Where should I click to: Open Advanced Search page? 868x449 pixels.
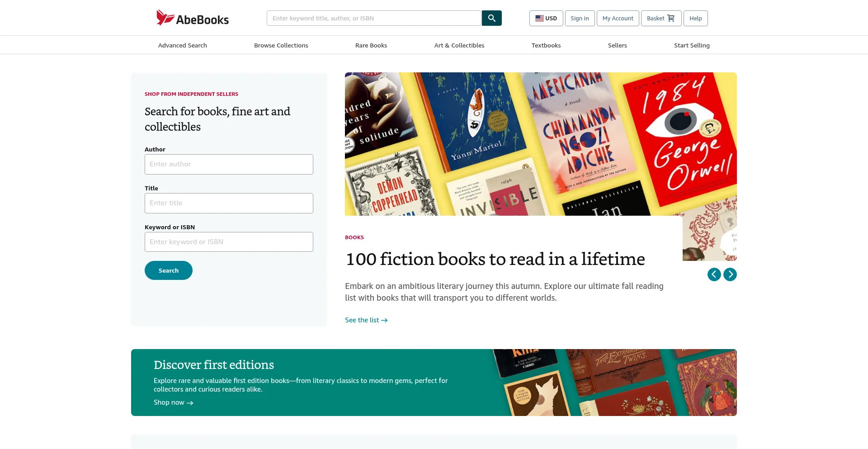182,45
